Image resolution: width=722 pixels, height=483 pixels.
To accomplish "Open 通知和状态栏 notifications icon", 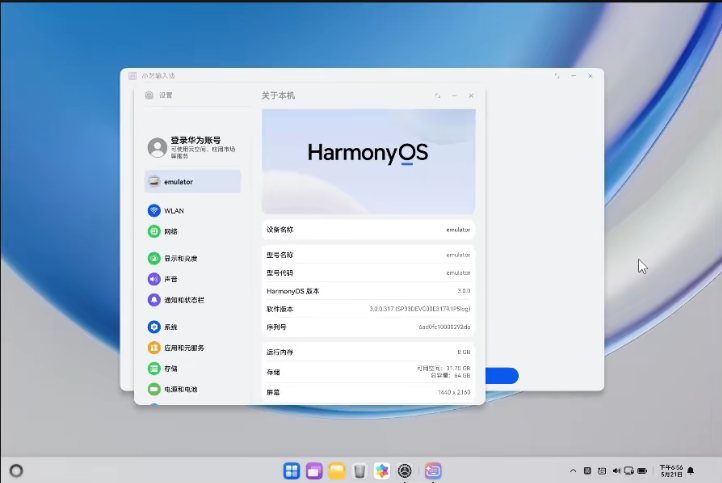I will tap(154, 300).
